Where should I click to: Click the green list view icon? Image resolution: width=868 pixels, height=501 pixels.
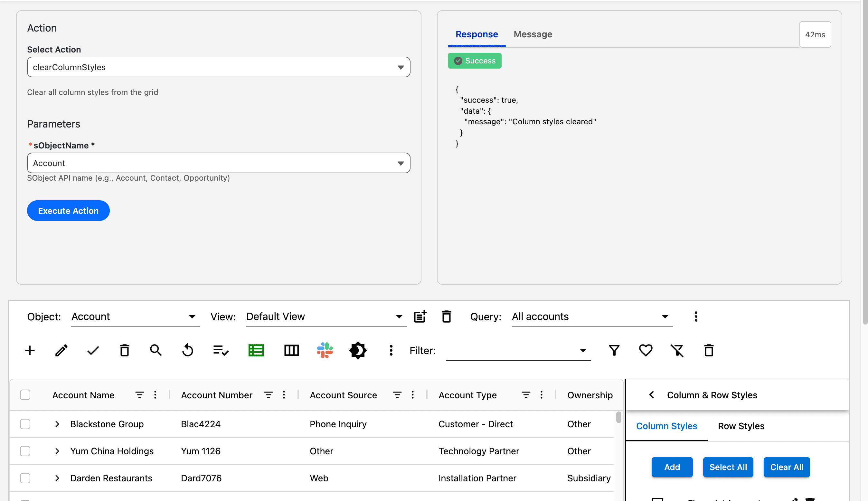[256, 350]
